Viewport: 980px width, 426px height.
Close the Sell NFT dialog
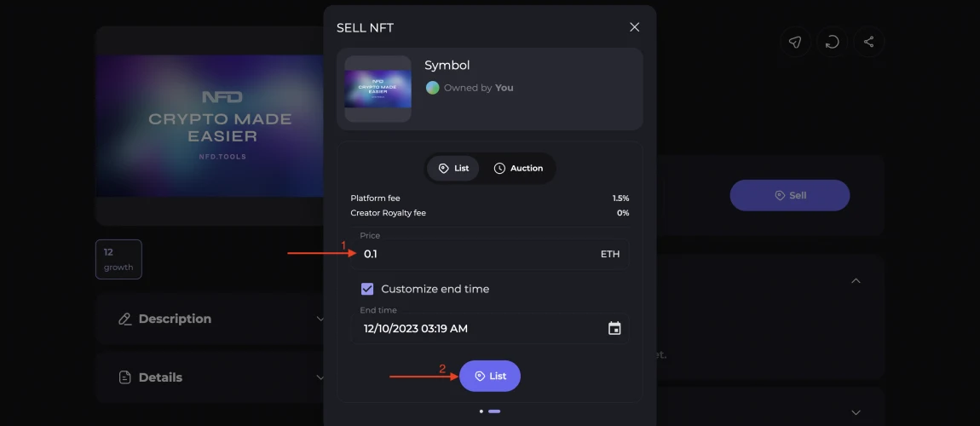[x=634, y=27]
